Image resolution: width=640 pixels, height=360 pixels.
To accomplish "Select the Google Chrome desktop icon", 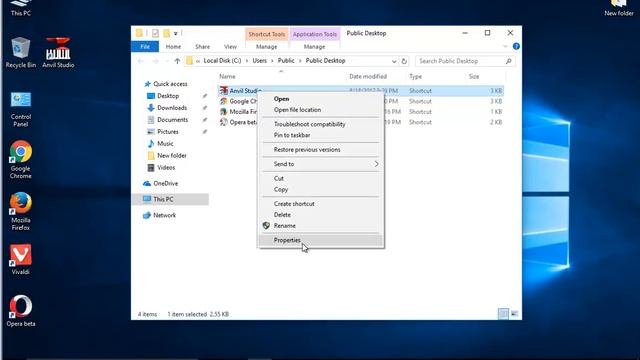I will tap(20, 160).
